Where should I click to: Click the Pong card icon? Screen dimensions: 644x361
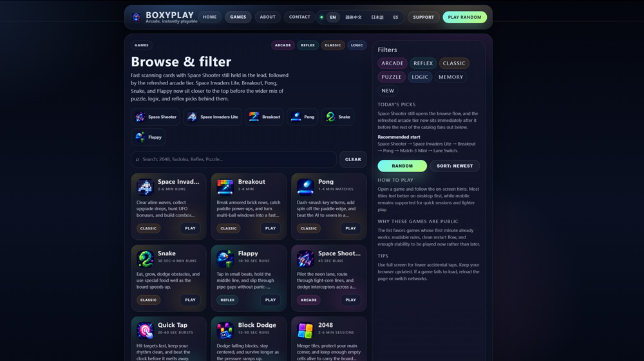pyautogui.click(x=305, y=187)
